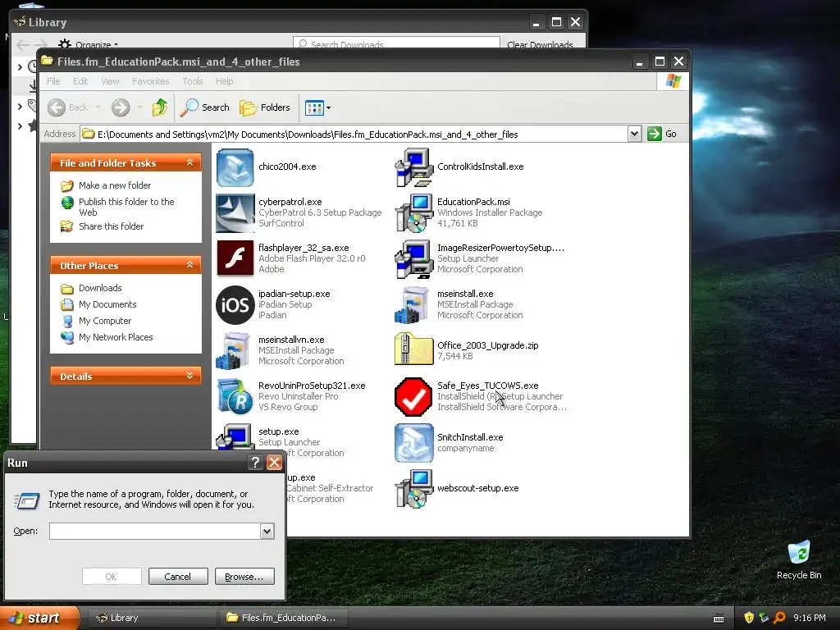Click the Go button next to address bar
This screenshot has height=630, width=840.
point(662,134)
